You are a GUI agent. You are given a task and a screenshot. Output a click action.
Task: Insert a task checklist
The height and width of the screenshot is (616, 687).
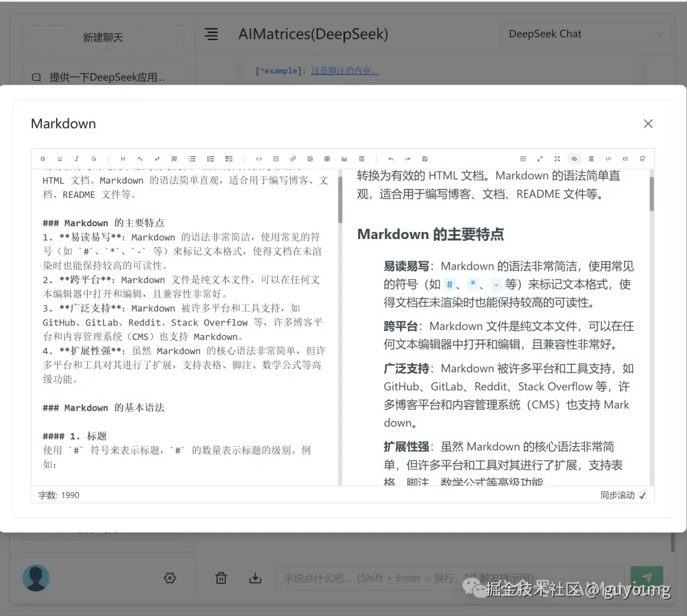pyautogui.click(x=229, y=159)
